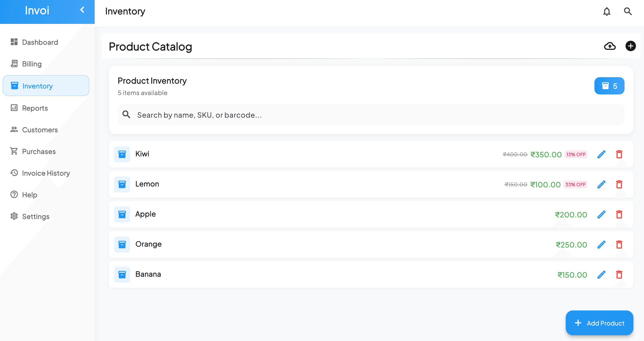The image size is (644, 341).
Task: Click the inventory box badge showing 5 items
Action: 609,86
